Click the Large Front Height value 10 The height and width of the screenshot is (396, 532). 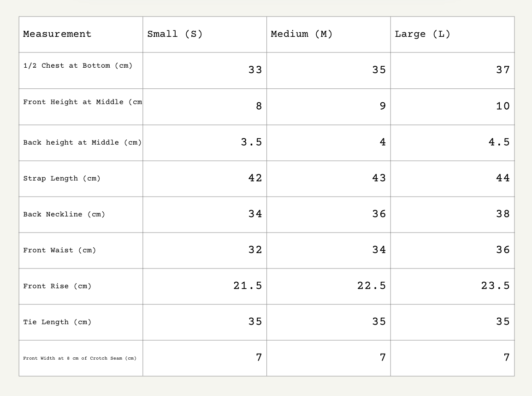pos(502,106)
